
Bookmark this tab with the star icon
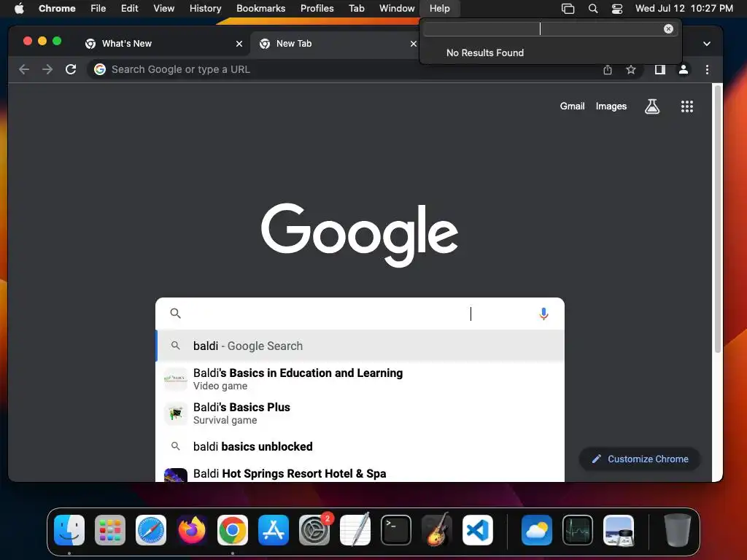pyautogui.click(x=631, y=70)
